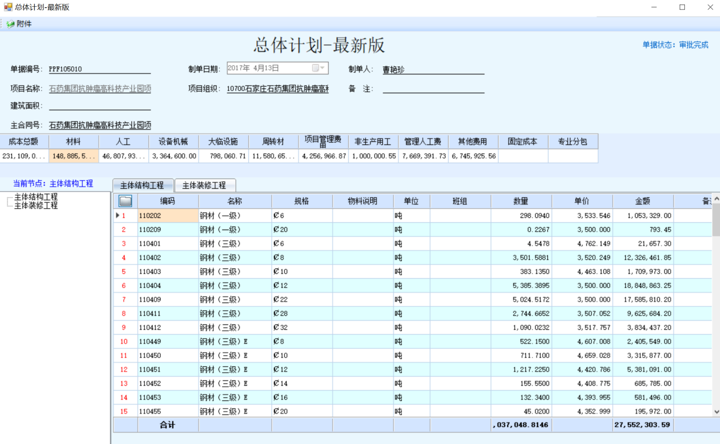720x444 pixels.
Task: Click the 专业分包 column header
Action: click(x=573, y=141)
